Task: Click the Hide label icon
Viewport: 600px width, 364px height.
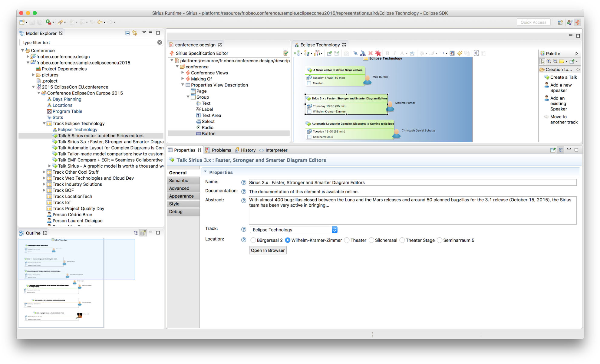Action: click(x=363, y=53)
